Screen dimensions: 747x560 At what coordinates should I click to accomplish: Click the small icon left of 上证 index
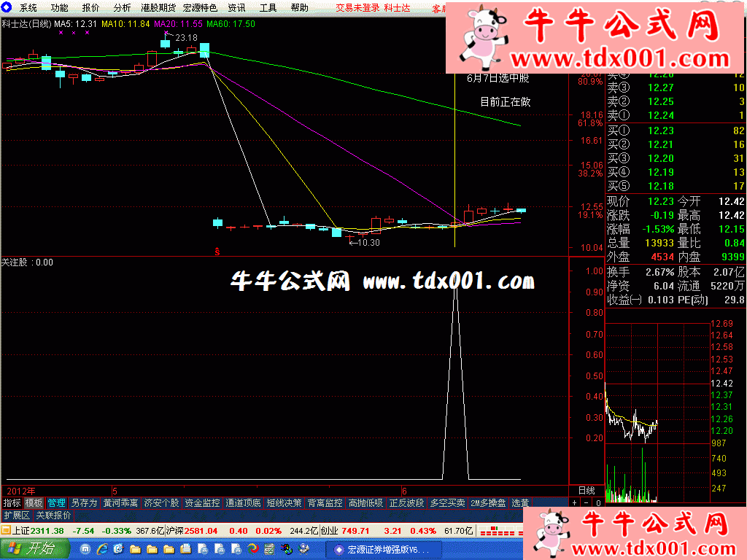tap(6, 530)
